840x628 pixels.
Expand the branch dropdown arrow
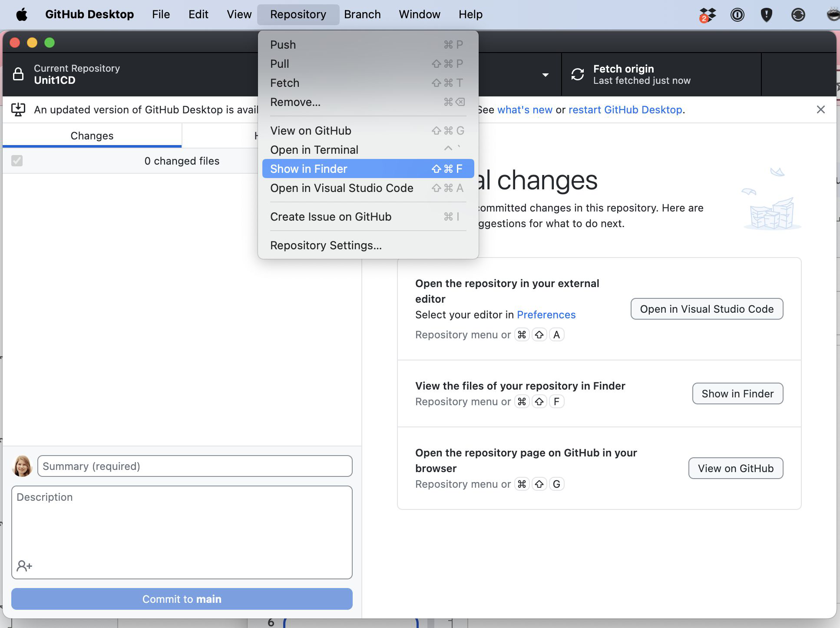pyautogui.click(x=546, y=75)
